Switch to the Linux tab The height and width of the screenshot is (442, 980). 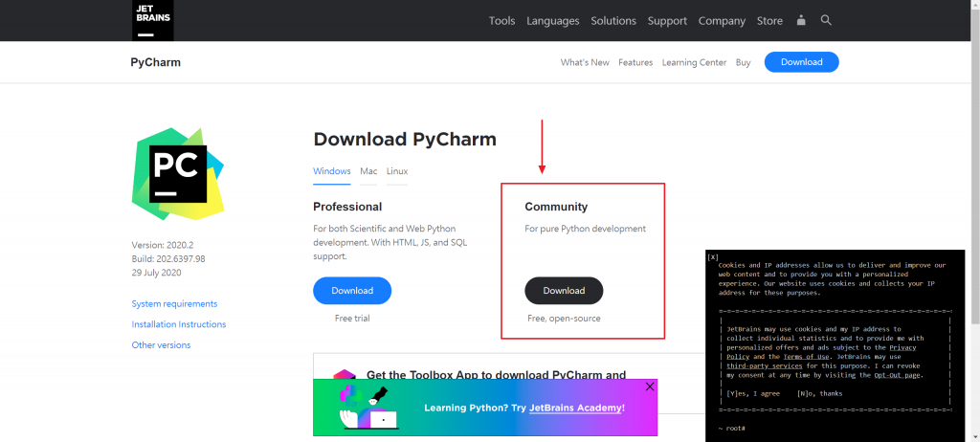pyautogui.click(x=397, y=171)
